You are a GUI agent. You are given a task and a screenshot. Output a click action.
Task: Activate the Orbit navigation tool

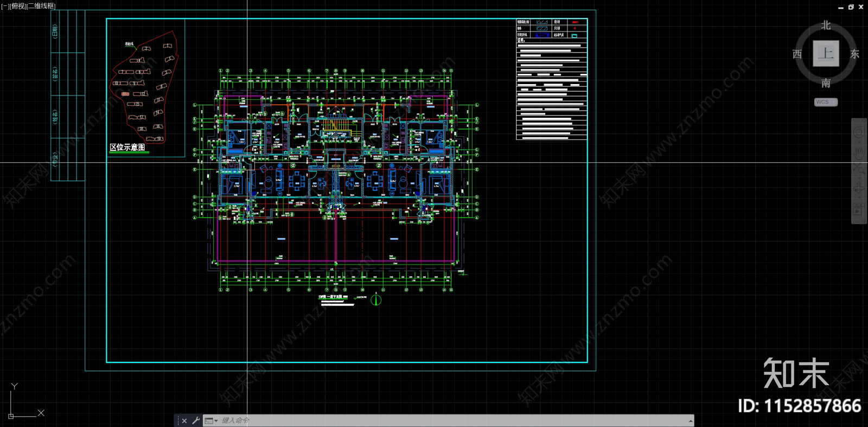(x=859, y=188)
